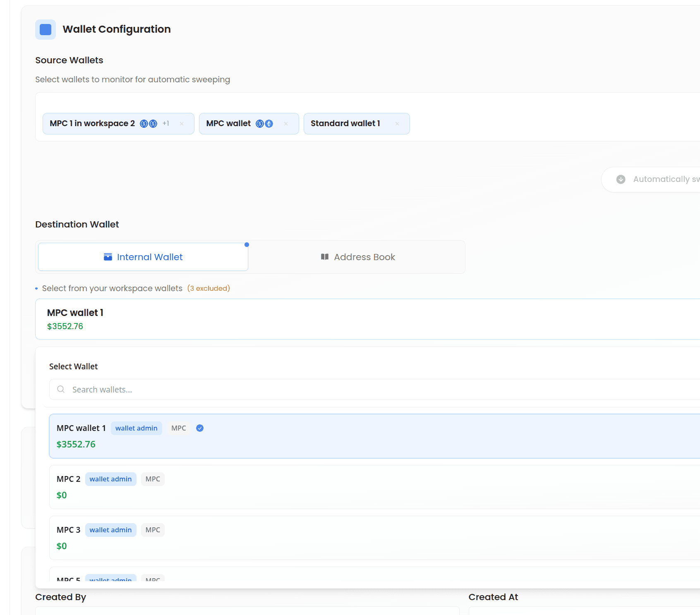
Task: Remove the MPC wallet source chip
Action: tap(286, 124)
